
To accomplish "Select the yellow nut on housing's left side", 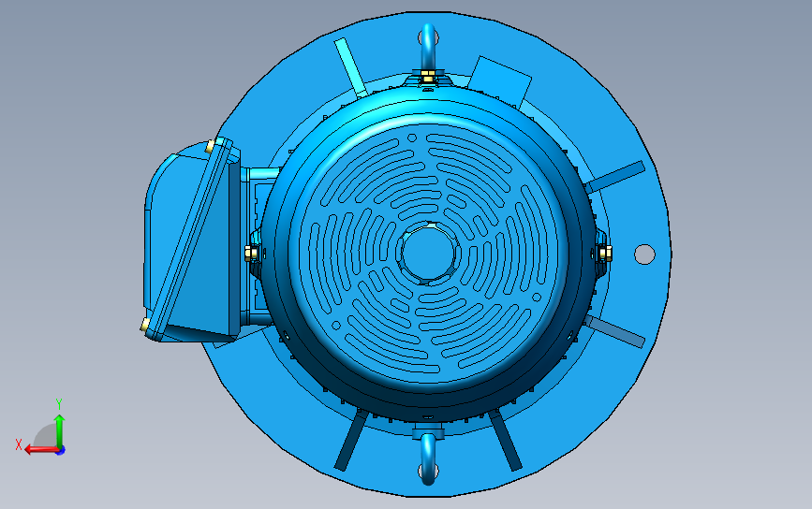I will click(251, 253).
